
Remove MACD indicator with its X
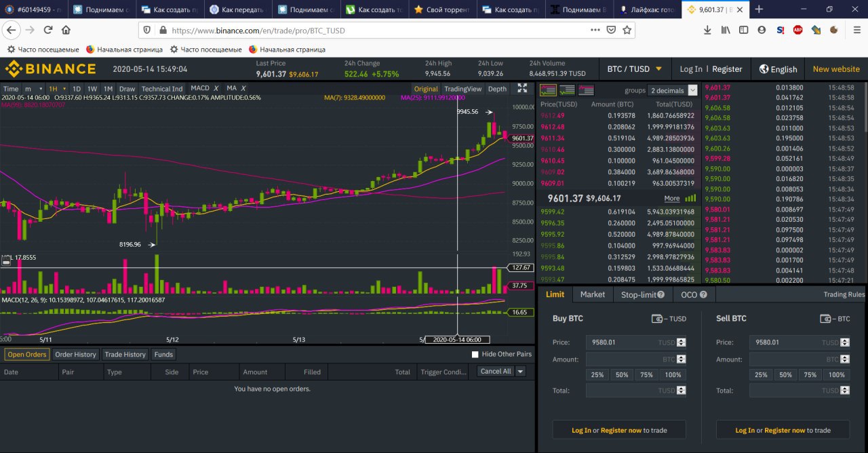tap(216, 88)
